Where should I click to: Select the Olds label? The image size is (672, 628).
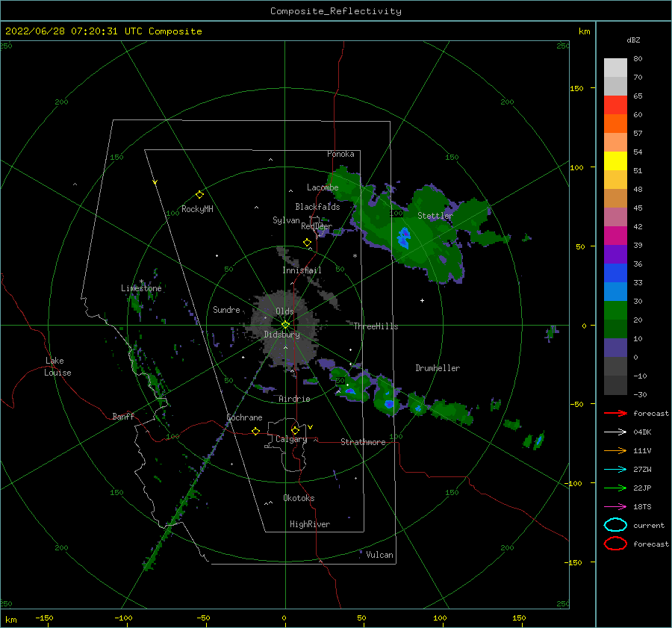click(284, 311)
